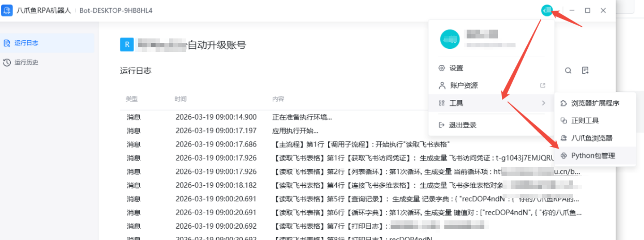644x240 pixels.
Task: Open 八爪鱼浏览器 from submenu
Action: click(595, 138)
